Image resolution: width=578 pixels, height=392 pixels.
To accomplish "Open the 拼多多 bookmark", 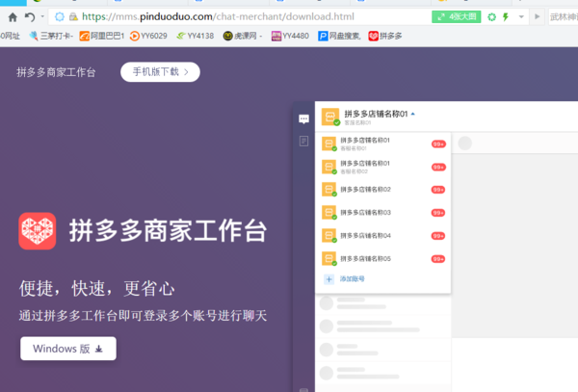I will tap(385, 36).
